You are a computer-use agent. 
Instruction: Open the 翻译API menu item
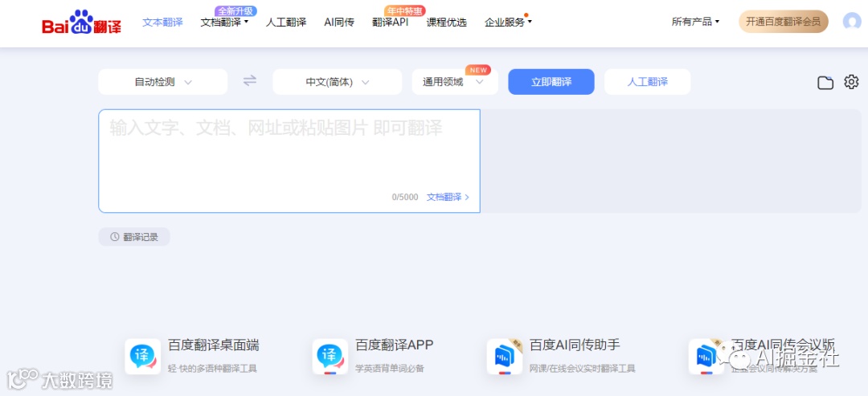(x=391, y=22)
